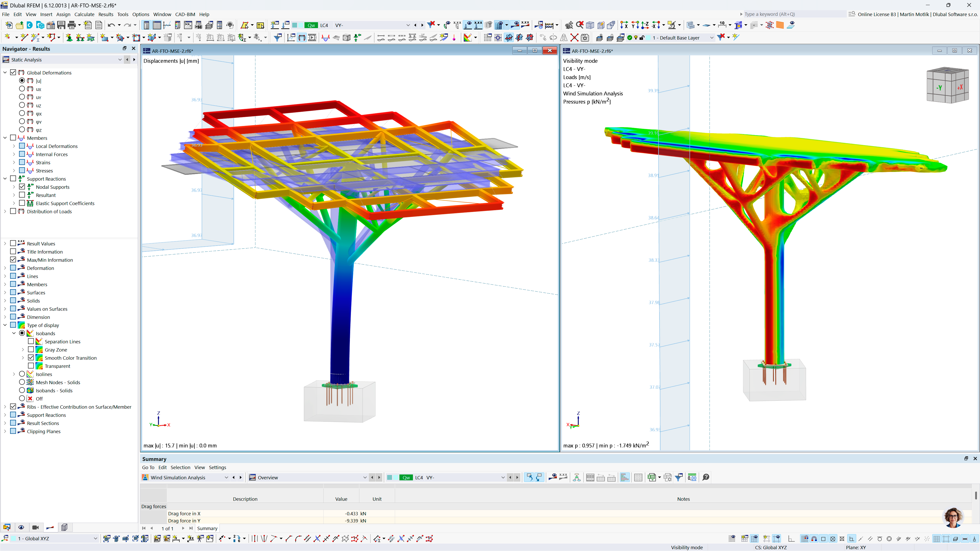Image resolution: width=980 pixels, height=551 pixels.
Task: Click the help question mark icon in Summary toolbar
Action: coord(706,477)
